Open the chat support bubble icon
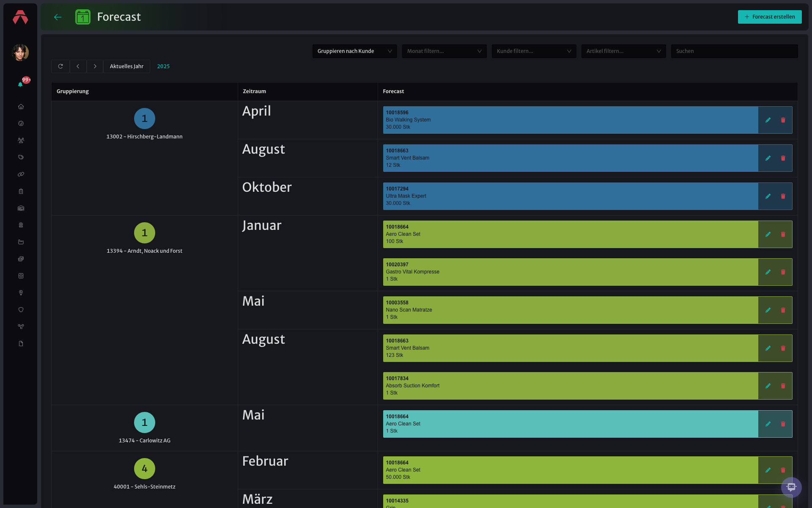Viewport: 812px width, 508px height. pos(791,487)
